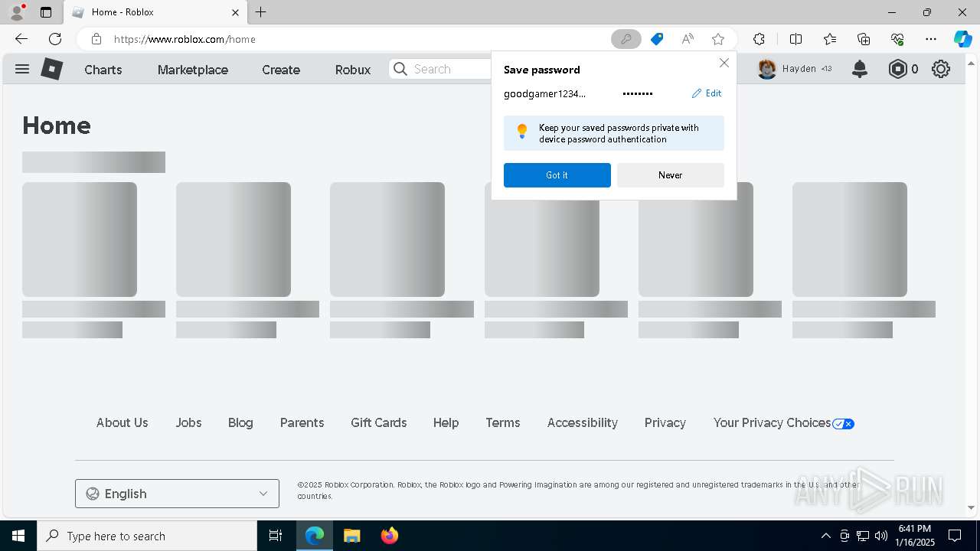Add this page to favorites star
The height and width of the screenshot is (551, 980).
(x=718, y=39)
